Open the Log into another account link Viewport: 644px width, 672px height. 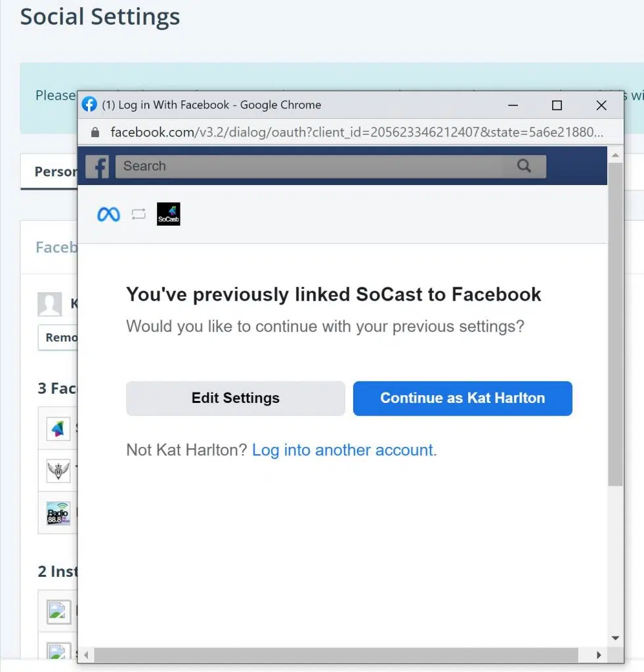(344, 450)
